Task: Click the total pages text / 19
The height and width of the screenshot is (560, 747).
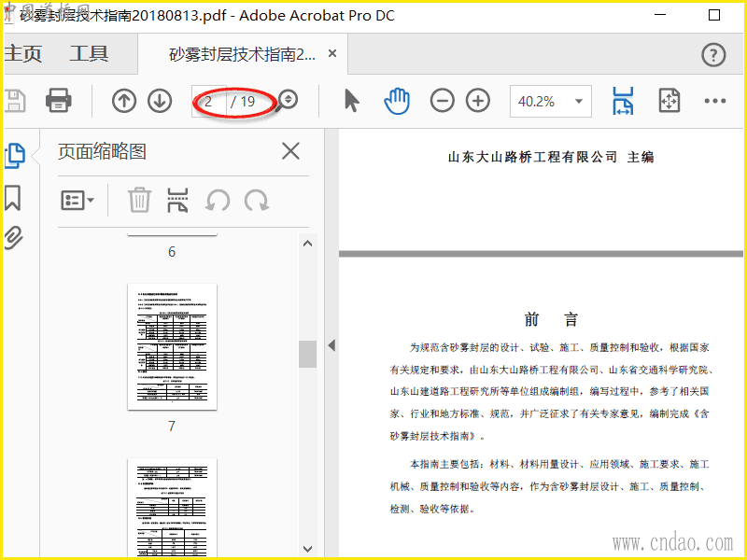Action: point(243,102)
